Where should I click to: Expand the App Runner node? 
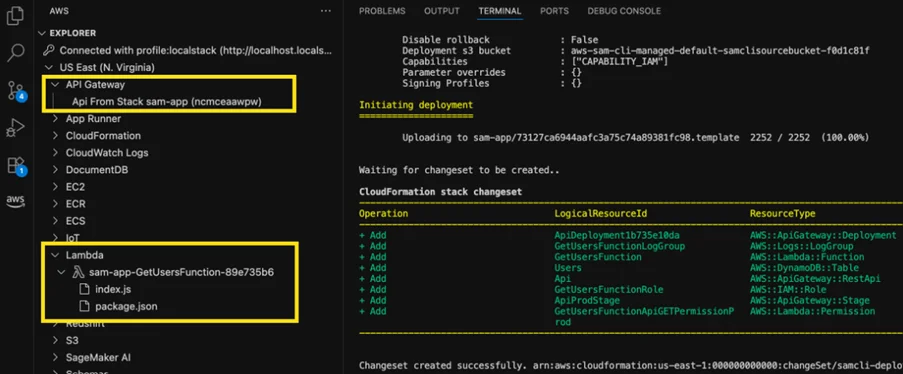tap(55, 119)
